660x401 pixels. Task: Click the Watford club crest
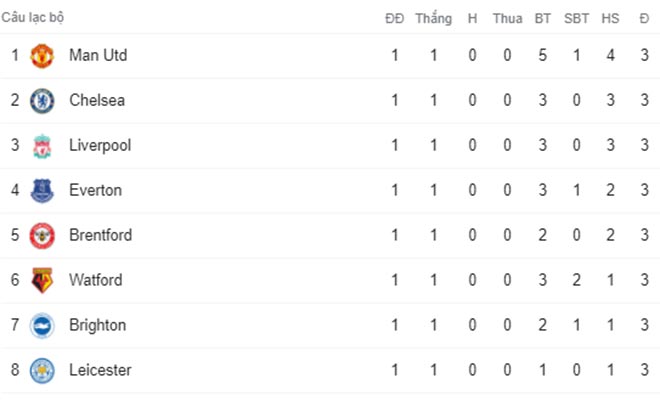click(x=42, y=280)
